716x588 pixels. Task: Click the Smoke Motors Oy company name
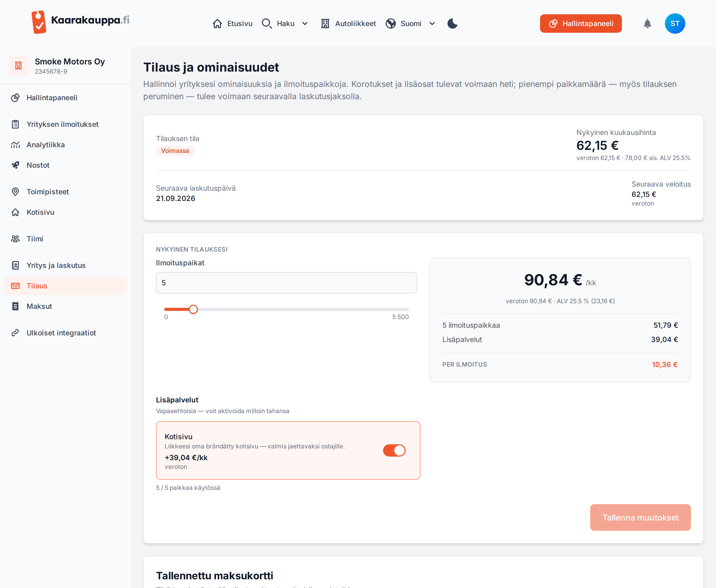[x=70, y=62]
